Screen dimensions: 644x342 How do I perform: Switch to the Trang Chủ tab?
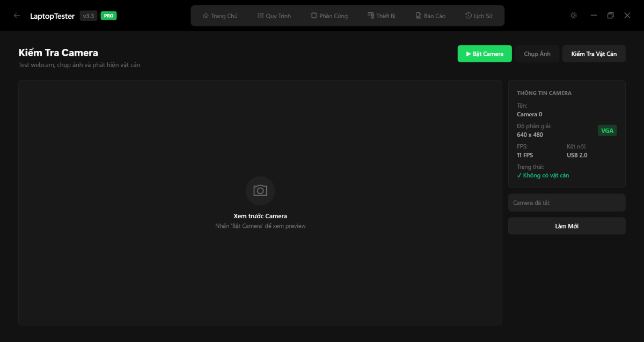point(220,16)
